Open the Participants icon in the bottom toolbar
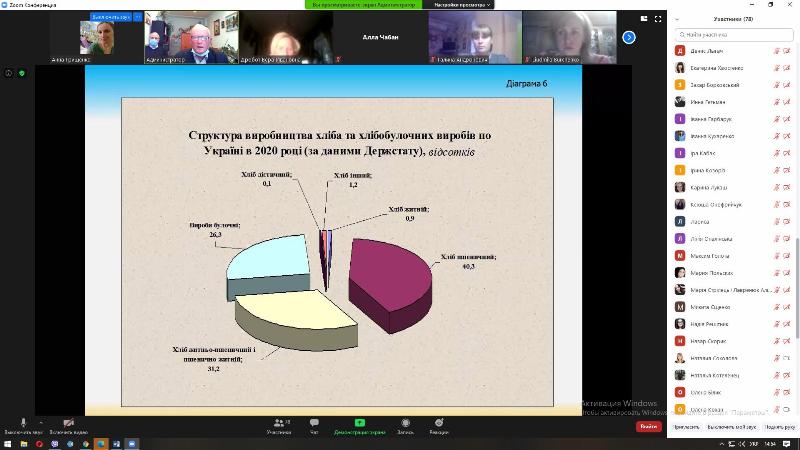The height and width of the screenshot is (450, 800). 279,422
